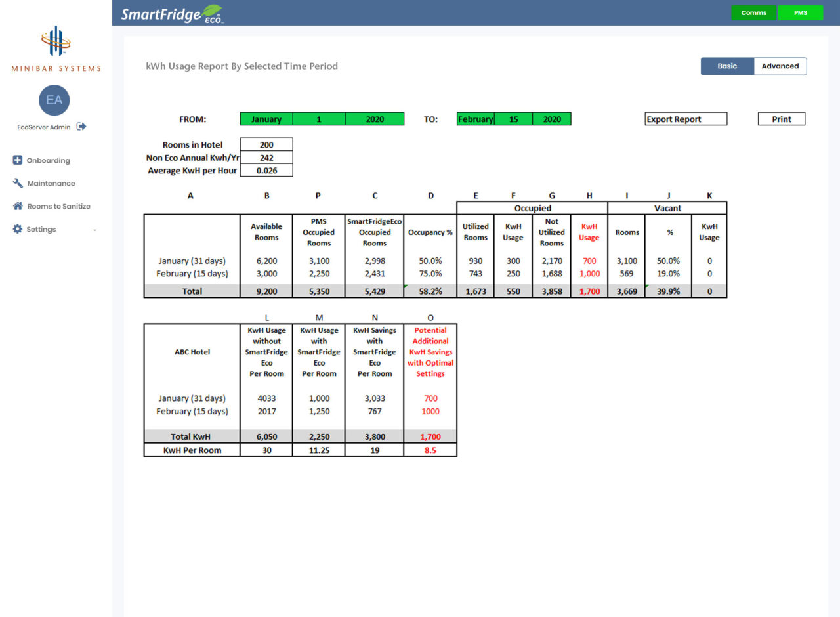Select the Basic tab
The height and width of the screenshot is (617, 840).
(727, 66)
